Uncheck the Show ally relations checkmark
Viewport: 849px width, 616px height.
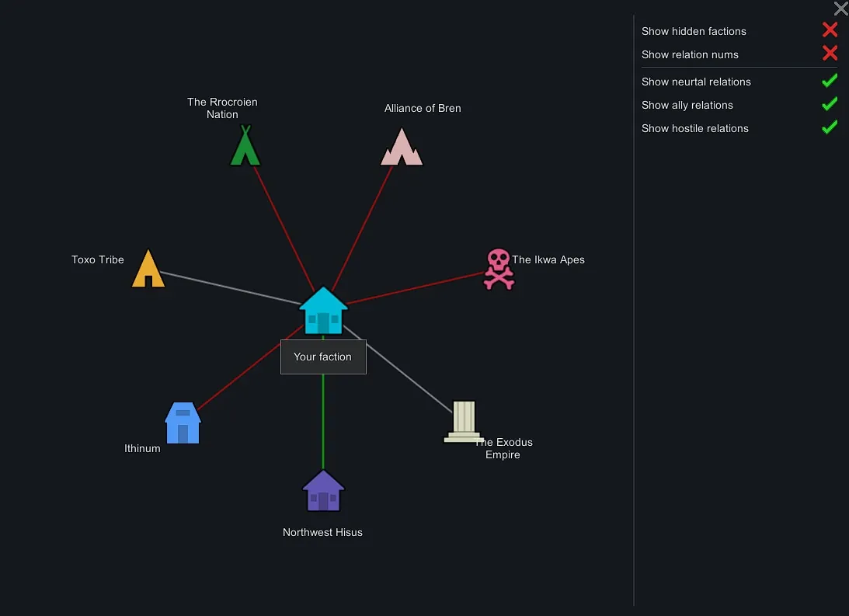point(830,104)
